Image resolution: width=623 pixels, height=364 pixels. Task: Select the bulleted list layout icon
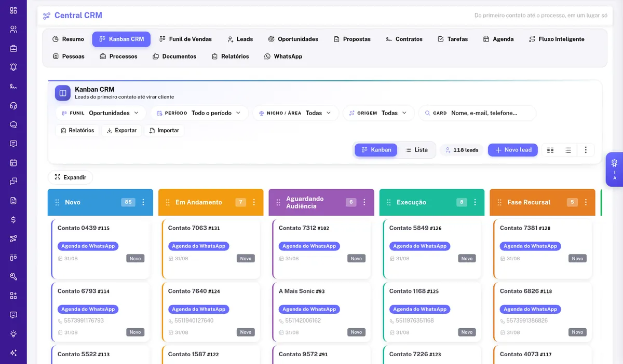(x=568, y=150)
